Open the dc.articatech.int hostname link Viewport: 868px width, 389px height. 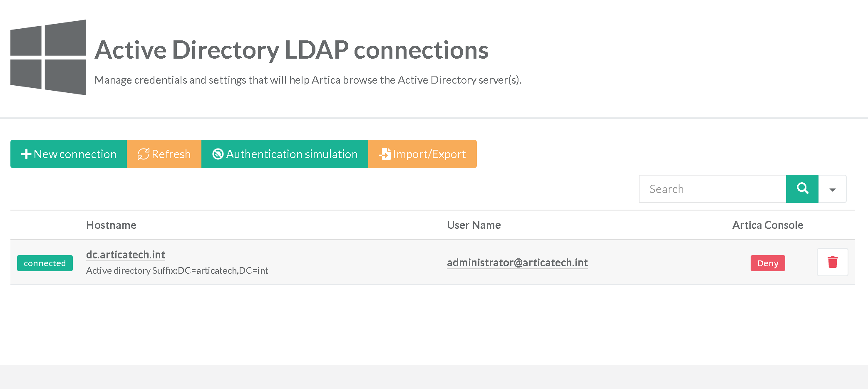[x=125, y=255]
